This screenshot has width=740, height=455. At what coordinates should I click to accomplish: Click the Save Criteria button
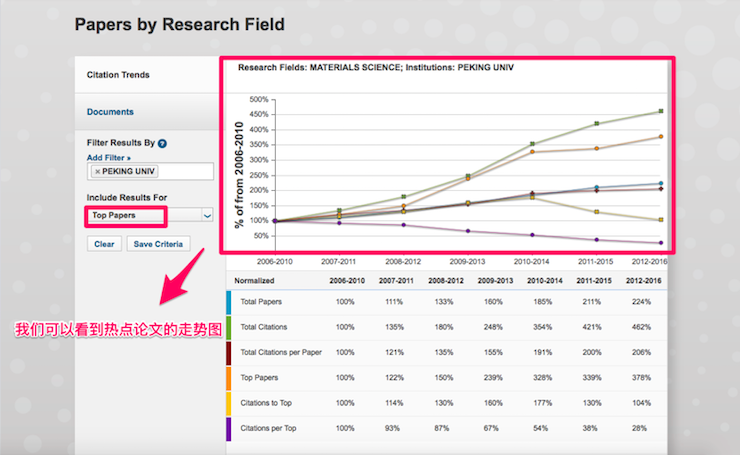(x=158, y=244)
